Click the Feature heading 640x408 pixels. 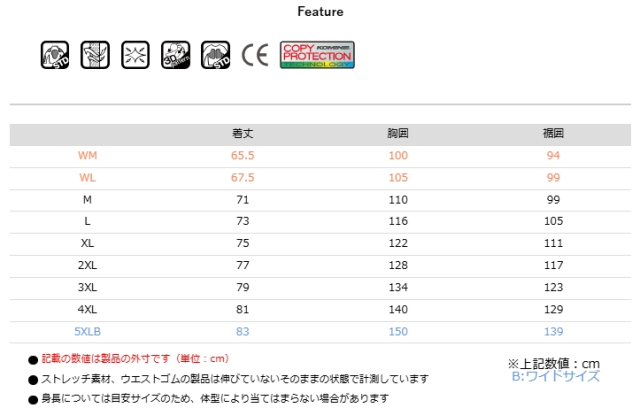point(320,11)
